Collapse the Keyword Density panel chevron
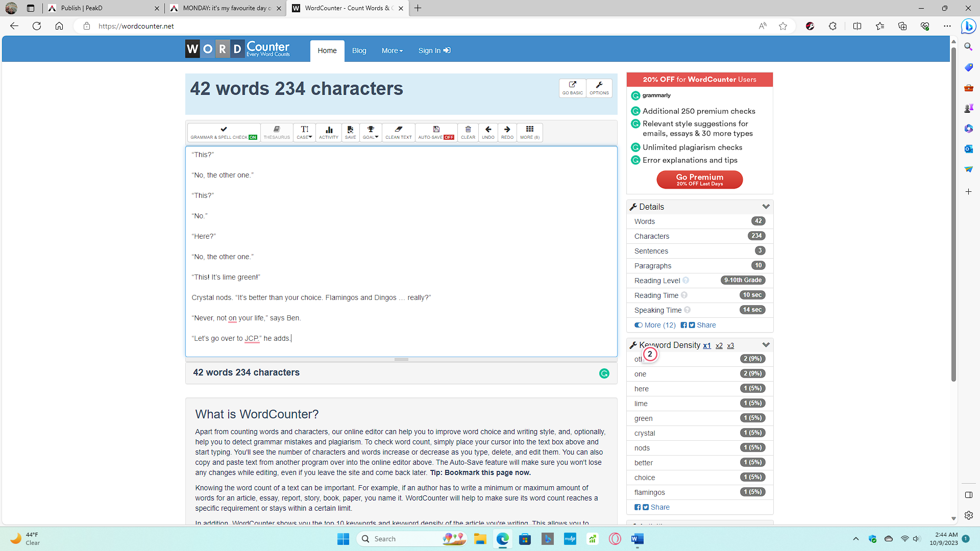 click(766, 345)
